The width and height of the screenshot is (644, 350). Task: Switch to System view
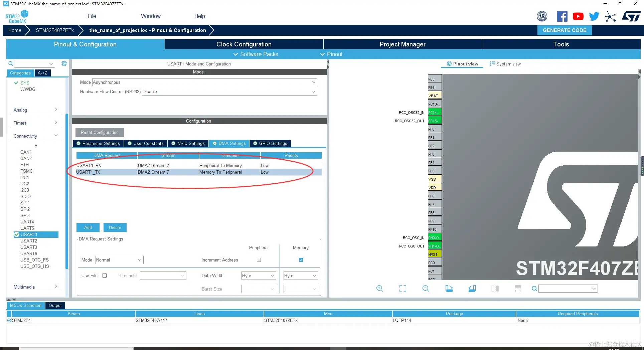(505, 64)
